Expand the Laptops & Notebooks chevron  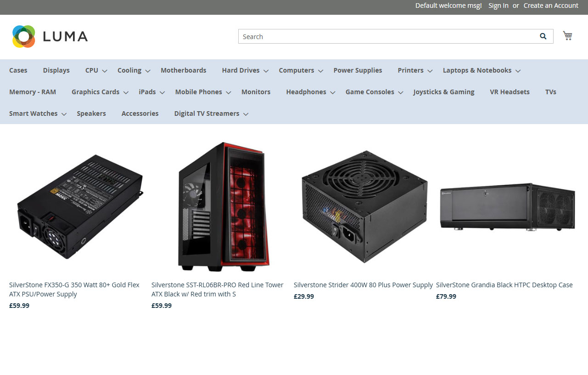tap(518, 71)
